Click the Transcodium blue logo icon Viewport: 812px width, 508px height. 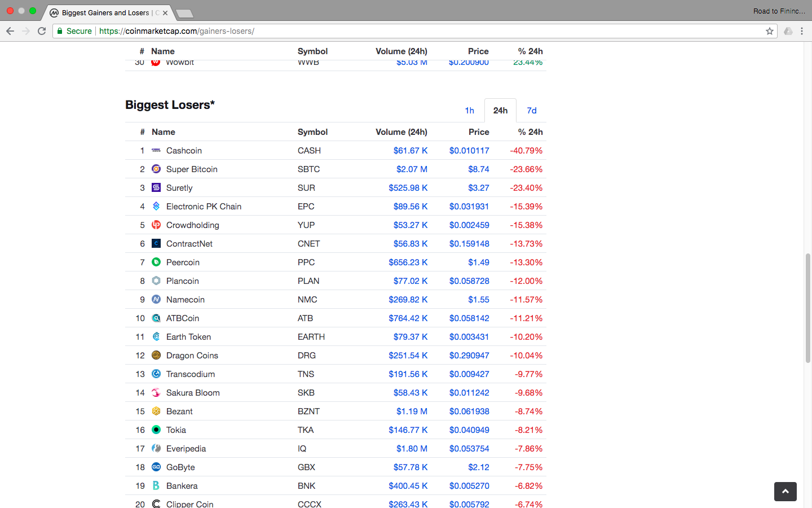click(x=156, y=374)
